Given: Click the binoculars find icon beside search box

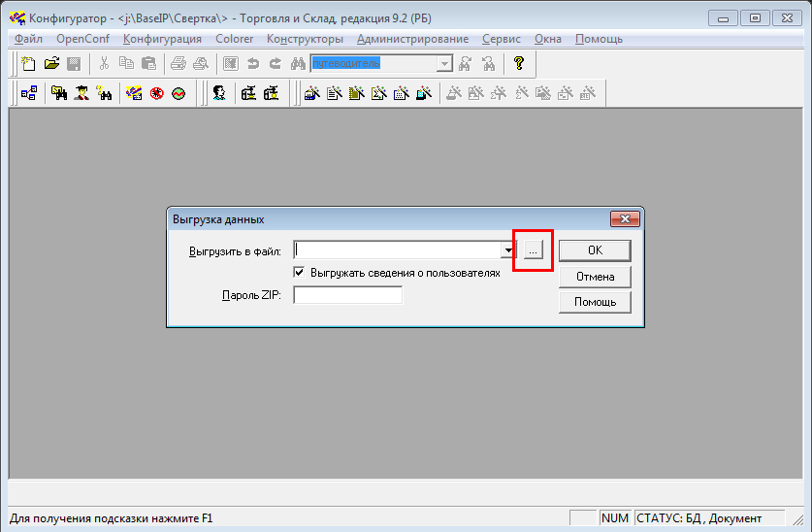Looking at the screenshot, I should [297, 64].
